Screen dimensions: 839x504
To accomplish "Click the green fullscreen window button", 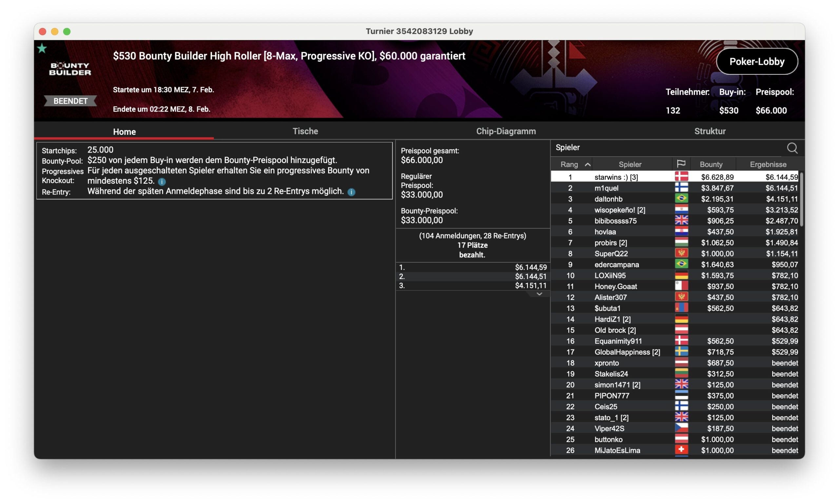I will tap(67, 31).
